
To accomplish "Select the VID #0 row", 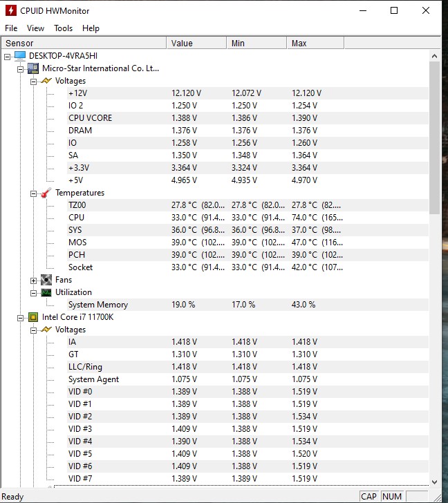I will point(248,392).
